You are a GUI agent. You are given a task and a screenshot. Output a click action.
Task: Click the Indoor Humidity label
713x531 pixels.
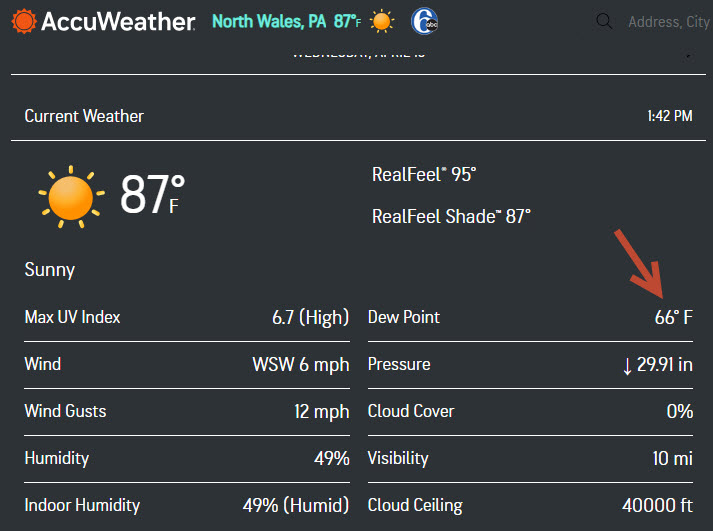[x=82, y=505]
